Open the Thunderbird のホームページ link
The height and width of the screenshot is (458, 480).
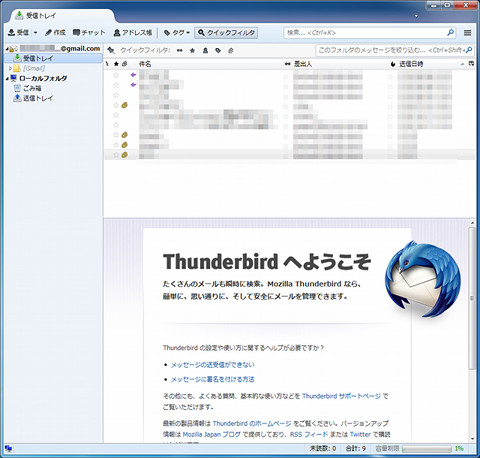point(252,423)
